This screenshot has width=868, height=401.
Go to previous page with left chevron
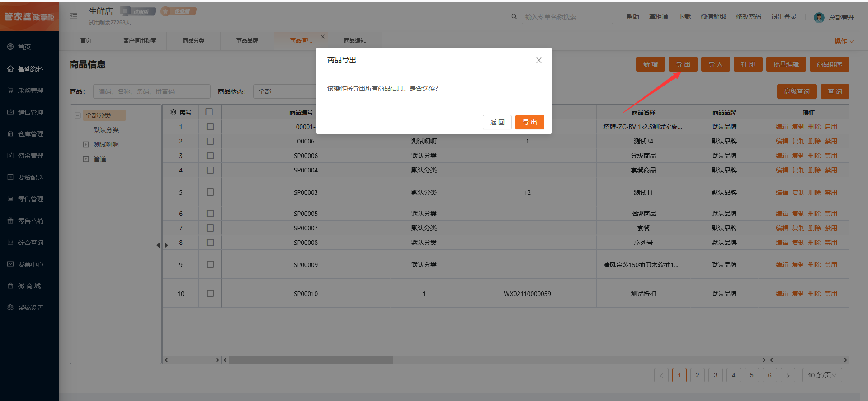click(661, 375)
